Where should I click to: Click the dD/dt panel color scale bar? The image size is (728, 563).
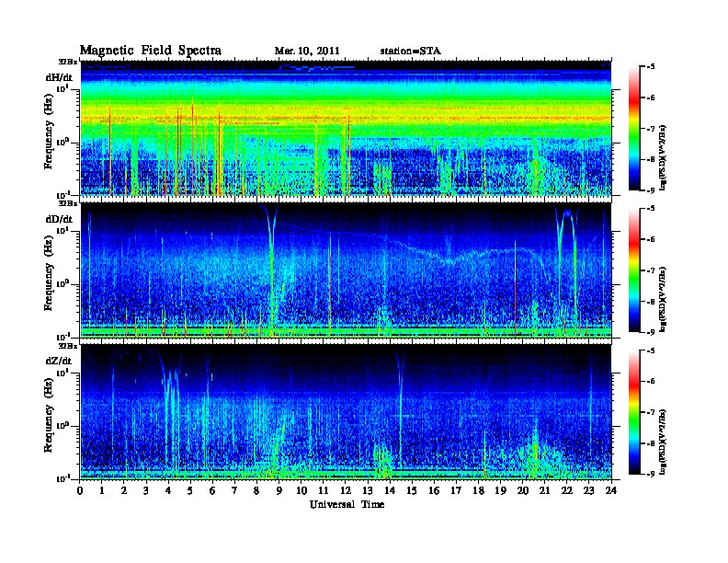[633, 270]
